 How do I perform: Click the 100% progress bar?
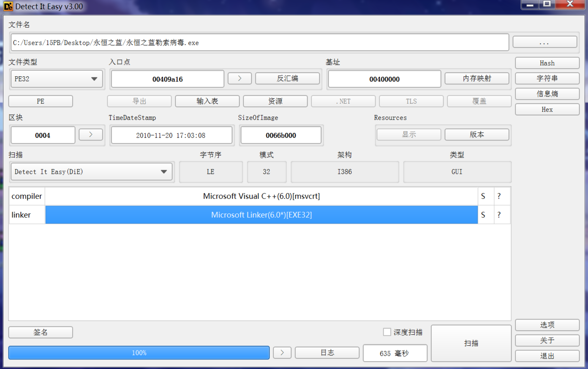pyautogui.click(x=139, y=353)
